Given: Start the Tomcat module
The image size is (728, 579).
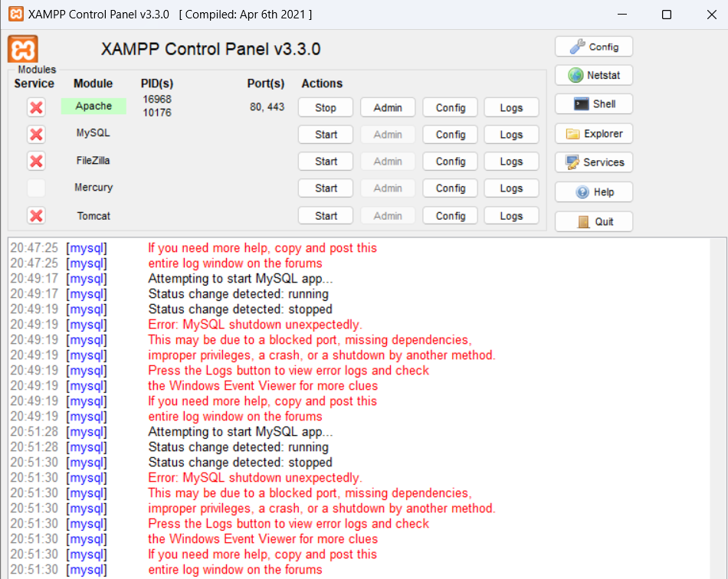Looking at the screenshot, I should [326, 216].
